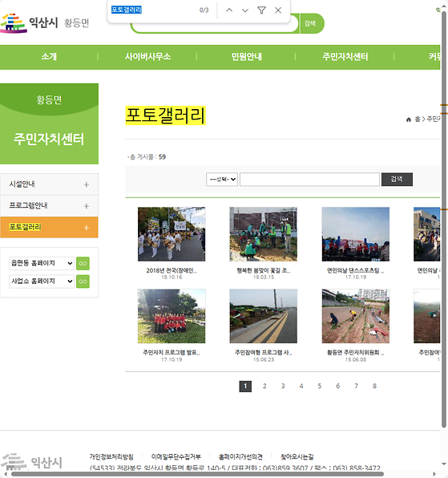The height and width of the screenshot is (478, 448).
Task: Open 소개 menu
Action: 49,57
